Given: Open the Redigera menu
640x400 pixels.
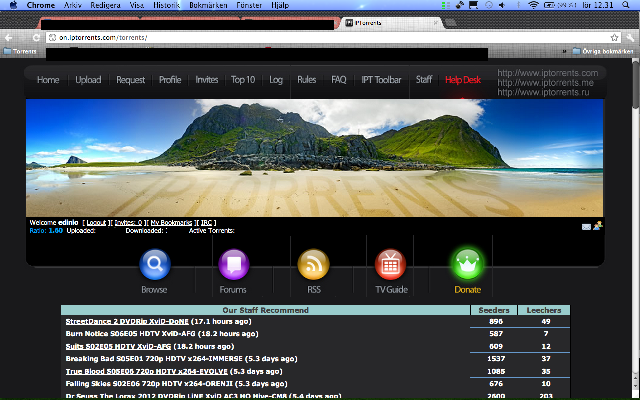Looking at the screenshot, I should 105,5.
